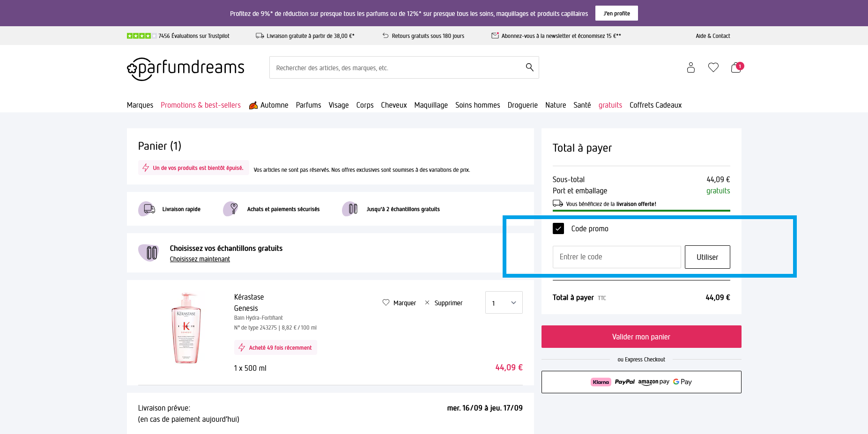Open the shopping bag cart icon

(737, 67)
